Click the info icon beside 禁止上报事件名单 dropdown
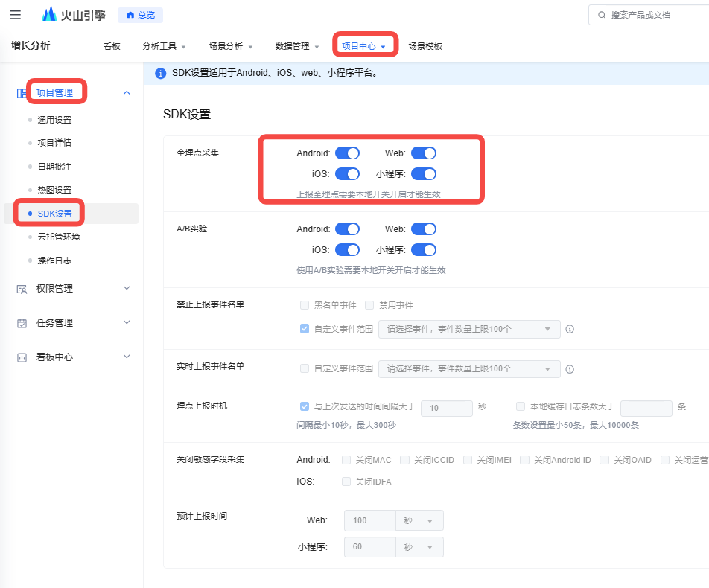Viewport: 709px width, 588px height. 570,329
